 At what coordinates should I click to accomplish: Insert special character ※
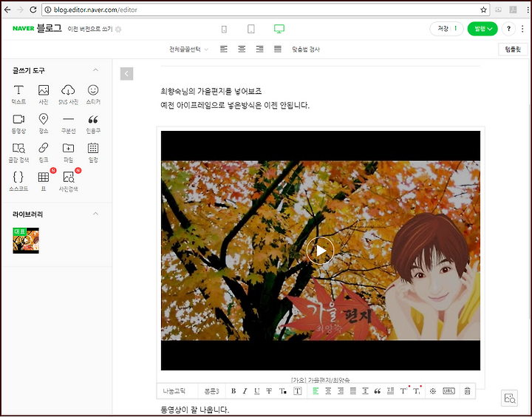(432, 391)
